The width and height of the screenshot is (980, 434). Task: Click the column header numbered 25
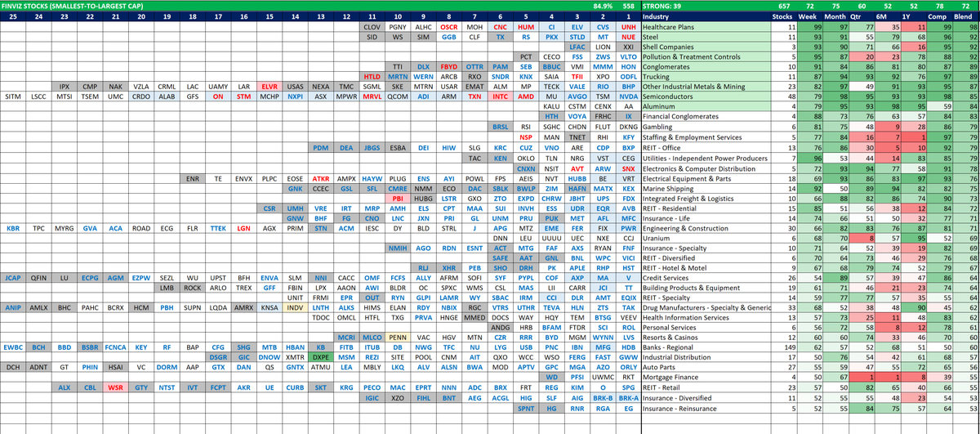[x=13, y=16]
